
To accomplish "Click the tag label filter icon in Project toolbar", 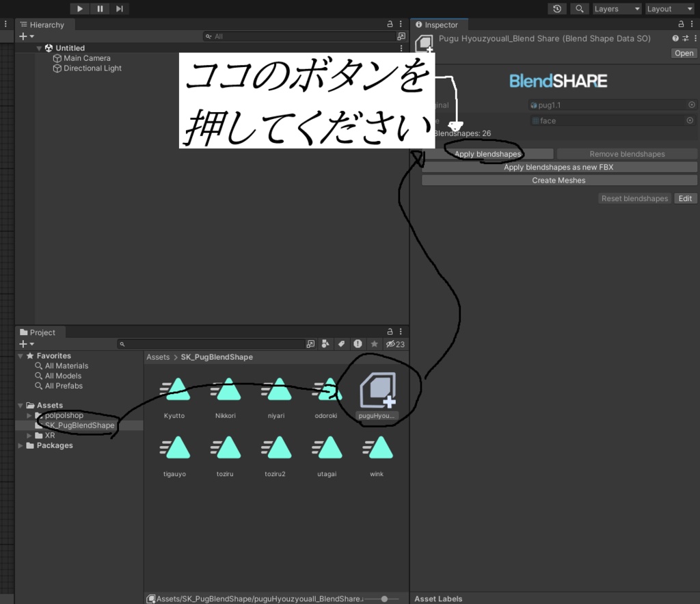I will [x=341, y=344].
